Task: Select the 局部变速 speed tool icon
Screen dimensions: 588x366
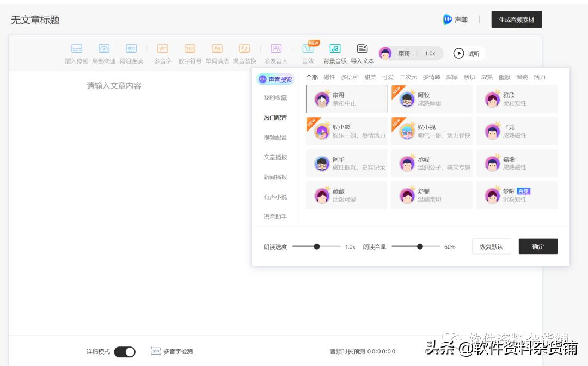Action: click(x=103, y=49)
